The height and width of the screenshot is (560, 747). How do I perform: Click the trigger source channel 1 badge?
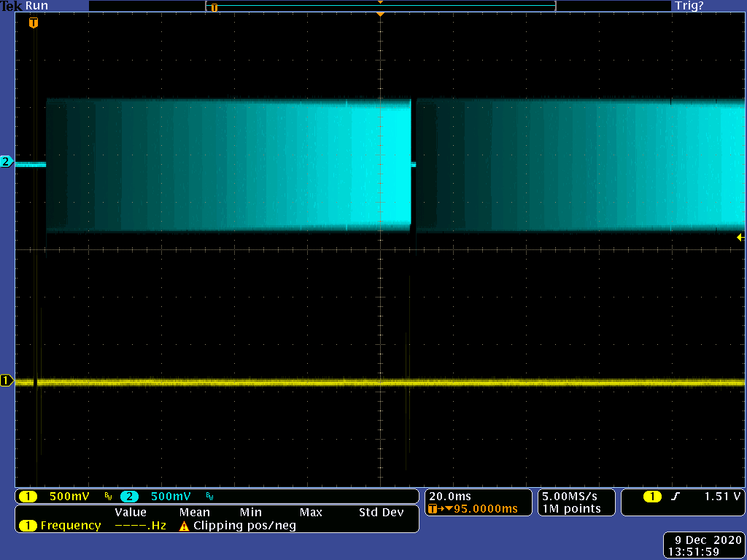click(651, 497)
